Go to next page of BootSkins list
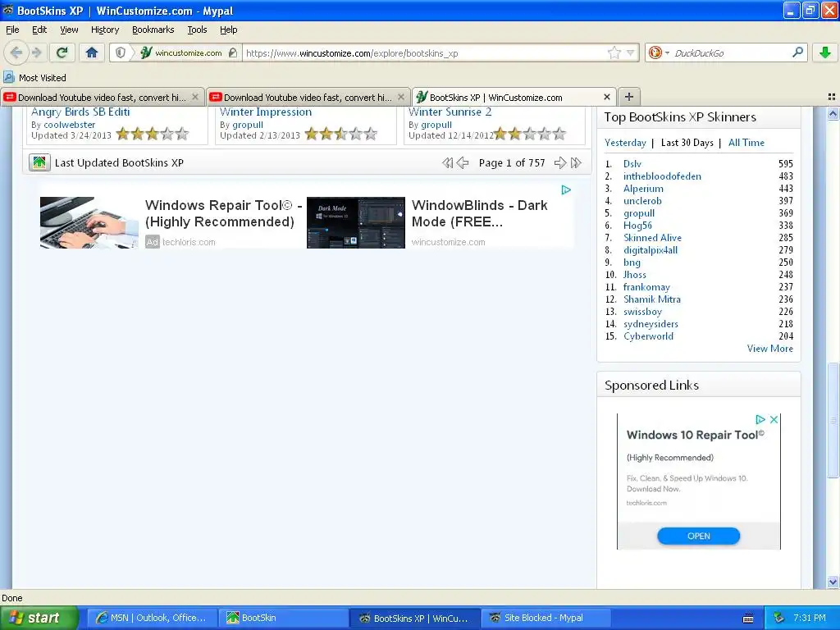 click(559, 163)
